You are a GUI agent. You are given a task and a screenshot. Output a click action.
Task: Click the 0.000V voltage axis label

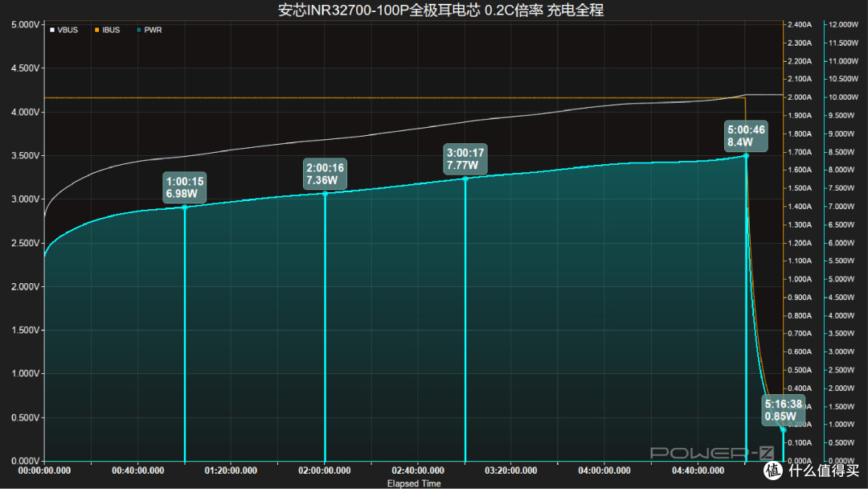point(26,461)
